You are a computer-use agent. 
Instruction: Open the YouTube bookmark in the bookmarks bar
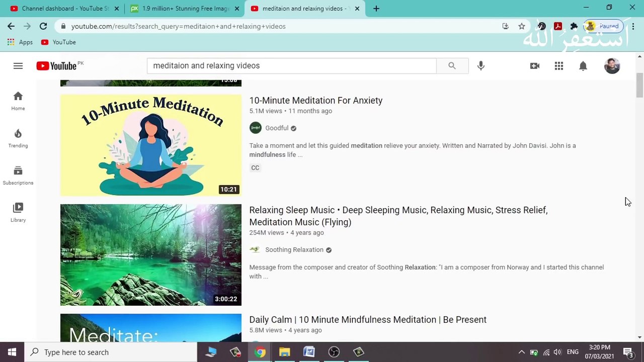click(x=58, y=42)
